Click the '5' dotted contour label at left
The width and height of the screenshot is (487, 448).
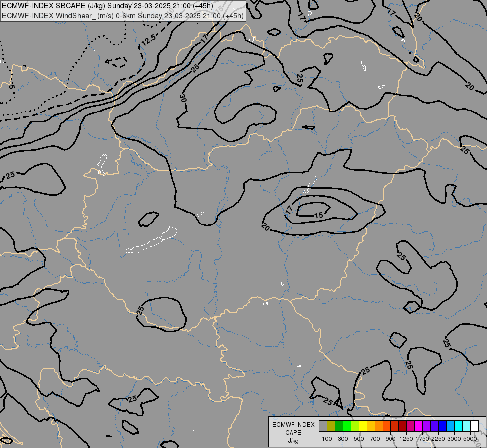click(x=11, y=86)
